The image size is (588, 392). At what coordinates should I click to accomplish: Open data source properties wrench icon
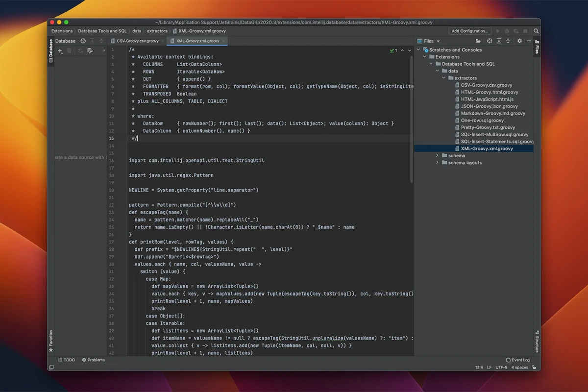[x=90, y=51]
